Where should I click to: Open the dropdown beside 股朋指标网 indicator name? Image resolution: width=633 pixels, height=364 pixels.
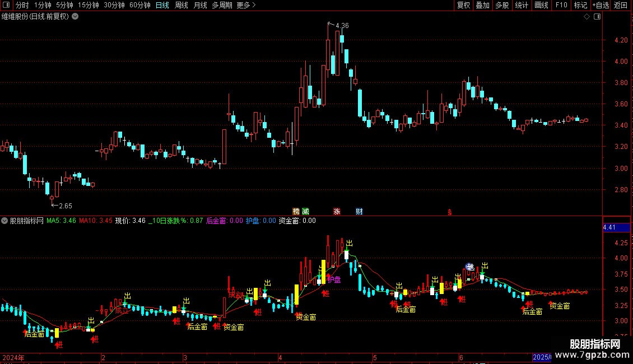(4, 221)
